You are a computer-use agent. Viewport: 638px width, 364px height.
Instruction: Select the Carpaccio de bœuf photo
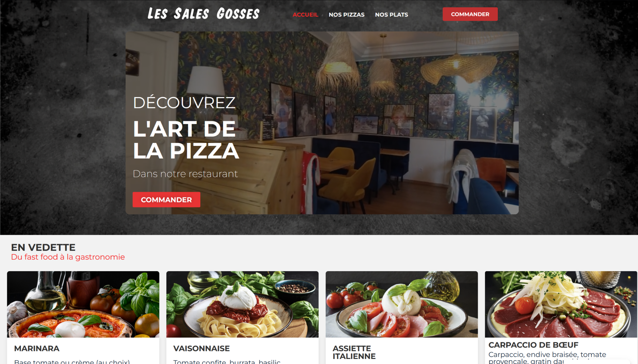click(x=561, y=304)
